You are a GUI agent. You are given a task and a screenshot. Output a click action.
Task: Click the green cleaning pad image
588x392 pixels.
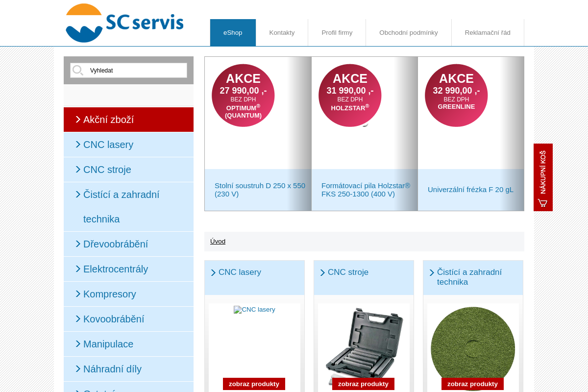(x=473, y=348)
